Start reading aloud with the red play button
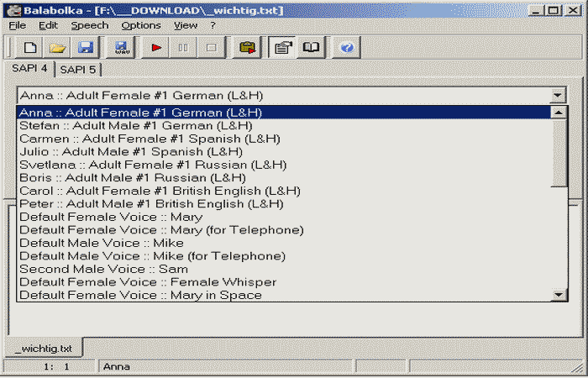This screenshot has width=588, height=378. (156, 48)
